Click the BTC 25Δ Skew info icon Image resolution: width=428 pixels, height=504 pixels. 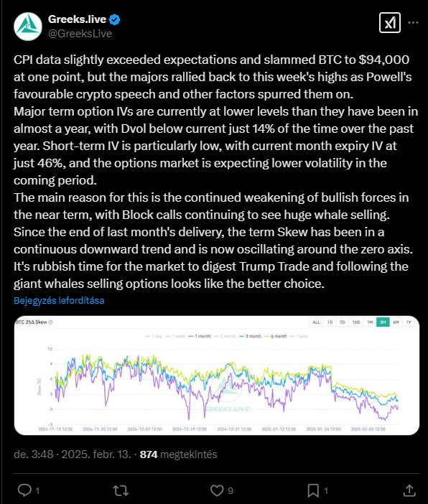click(50, 322)
